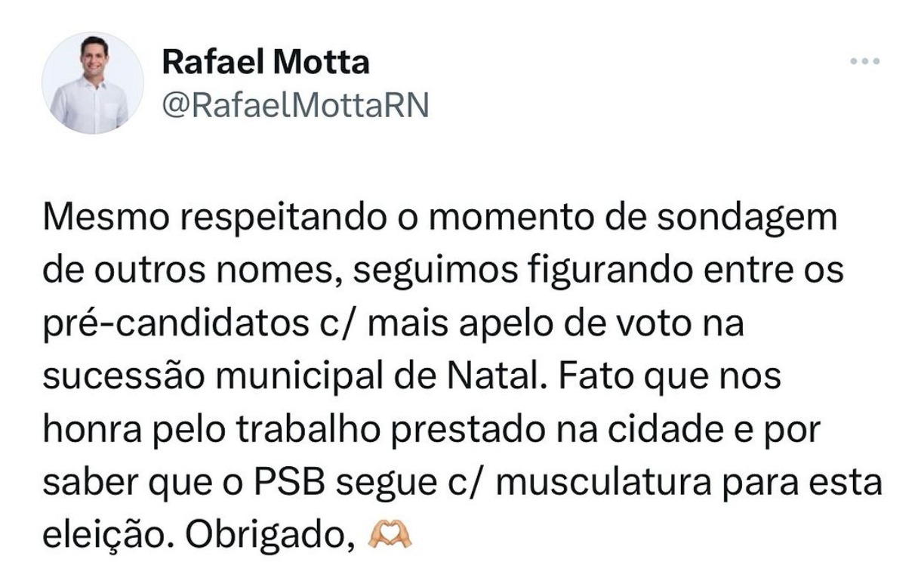
Task: Click the word "cidade" in the tweet
Action: [x=688, y=430]
